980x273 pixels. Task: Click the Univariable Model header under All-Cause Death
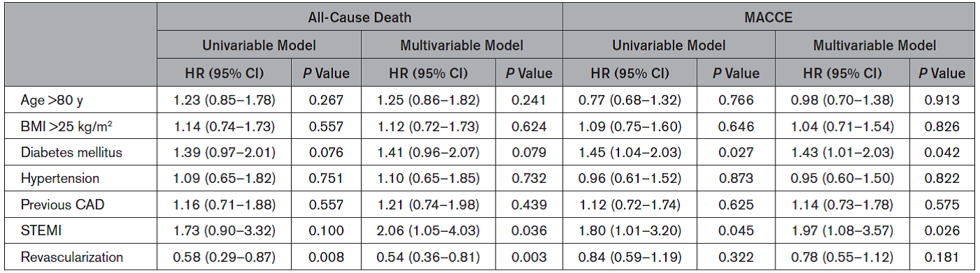(259, 45)
